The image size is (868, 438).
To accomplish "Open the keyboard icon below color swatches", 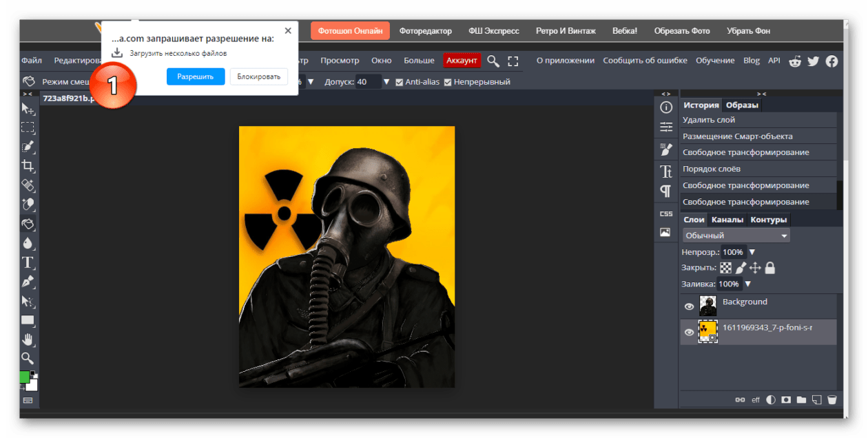I will [x=28, y=400].
